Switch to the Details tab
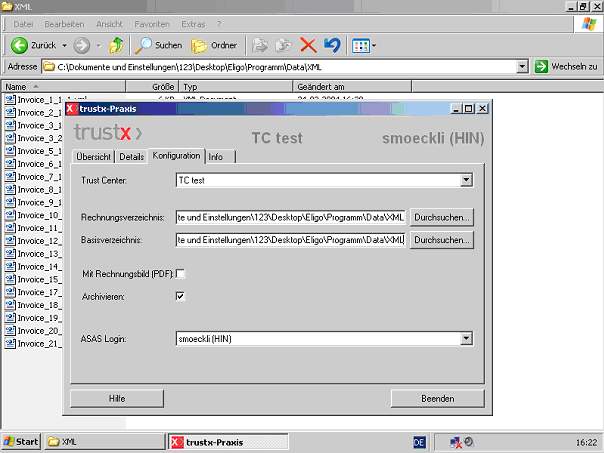Screen dimensions: 604x453 coord(131,157)
